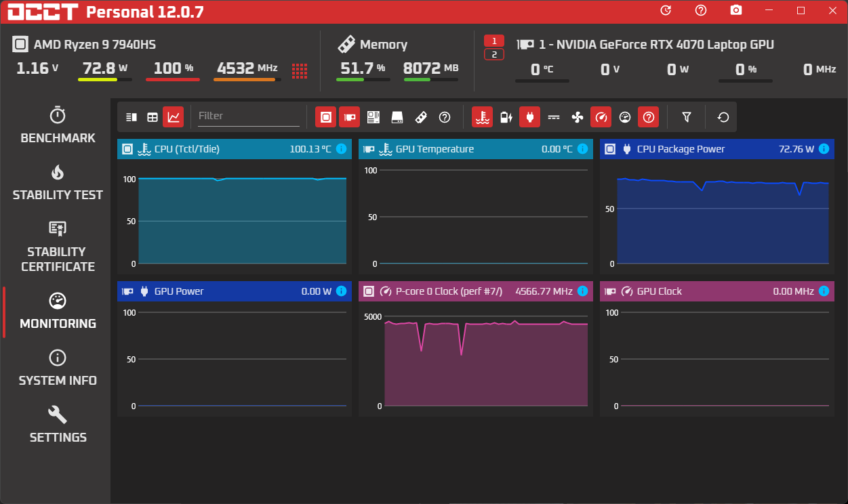Toggle the RAM sensors filter
Viewport: 848px width, 504px height.
pyautogui.click(x=420, y=117)
